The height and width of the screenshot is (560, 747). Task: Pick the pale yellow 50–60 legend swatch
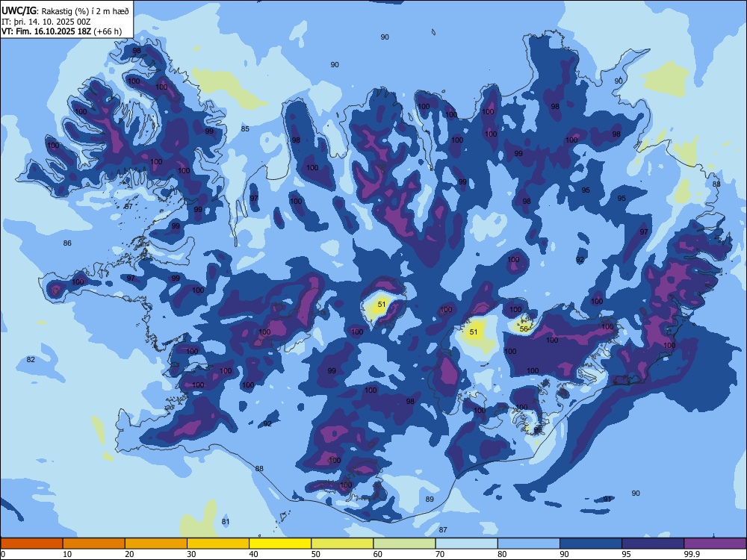[343, 544]
